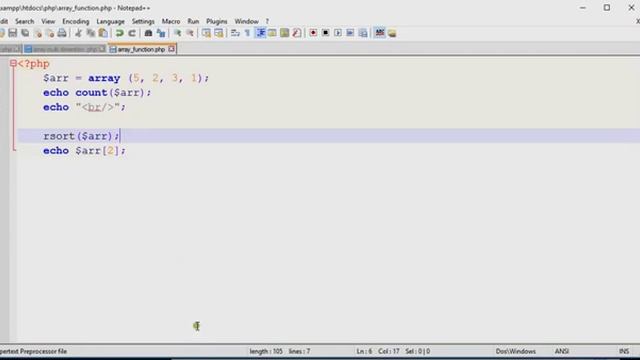Toggle the highlighted indent guide icon

pos(260,33)
